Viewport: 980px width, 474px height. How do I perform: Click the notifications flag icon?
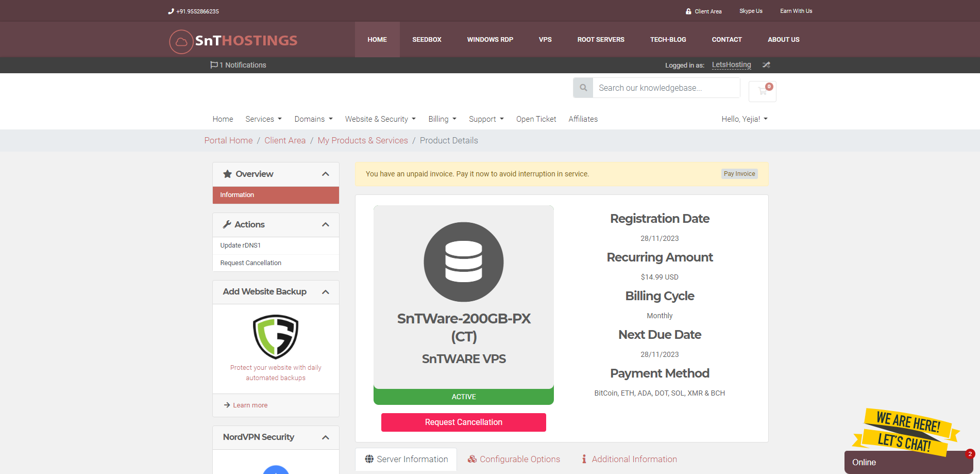[214, 65]
